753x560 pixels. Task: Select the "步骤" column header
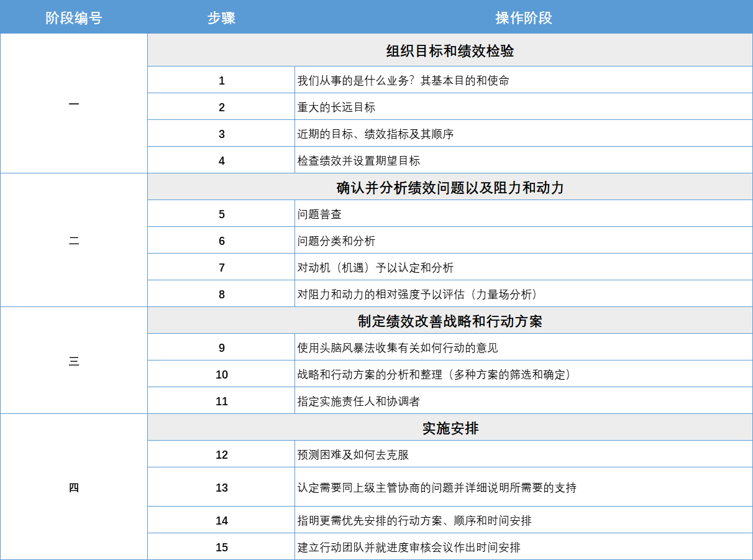click(221, 17)
